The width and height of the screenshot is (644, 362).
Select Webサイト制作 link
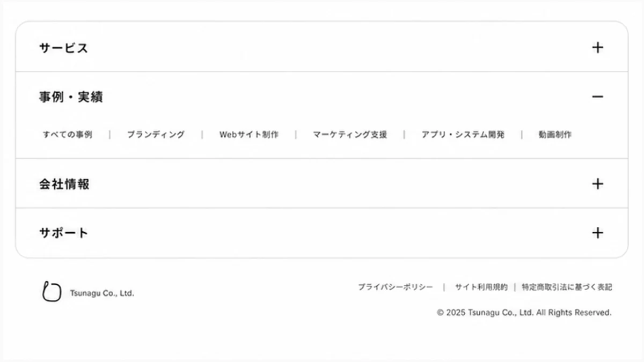click(x=249, y=135)
